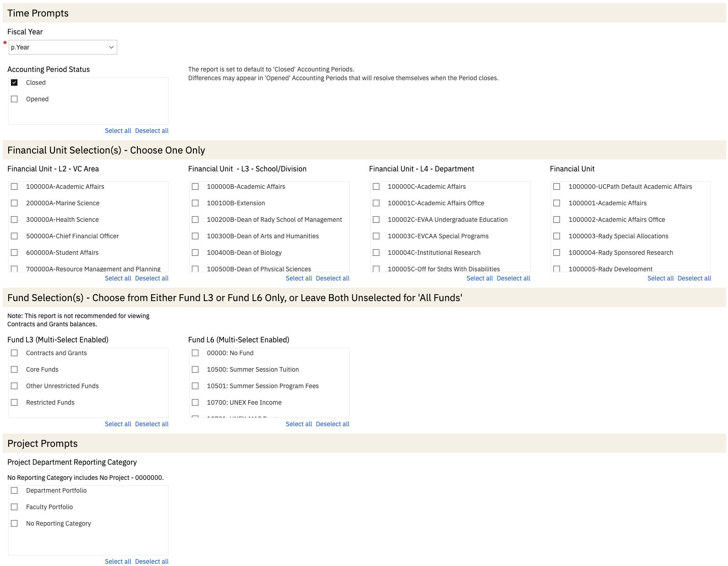
Task: Check 100200B-Dean of Rady School of Management
Action: (195, 220)
